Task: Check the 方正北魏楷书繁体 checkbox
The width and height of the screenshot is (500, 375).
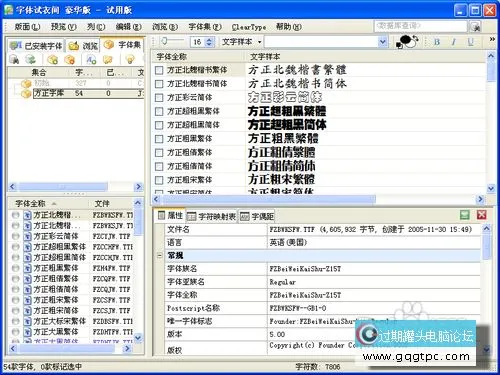Action: point(159,70)
